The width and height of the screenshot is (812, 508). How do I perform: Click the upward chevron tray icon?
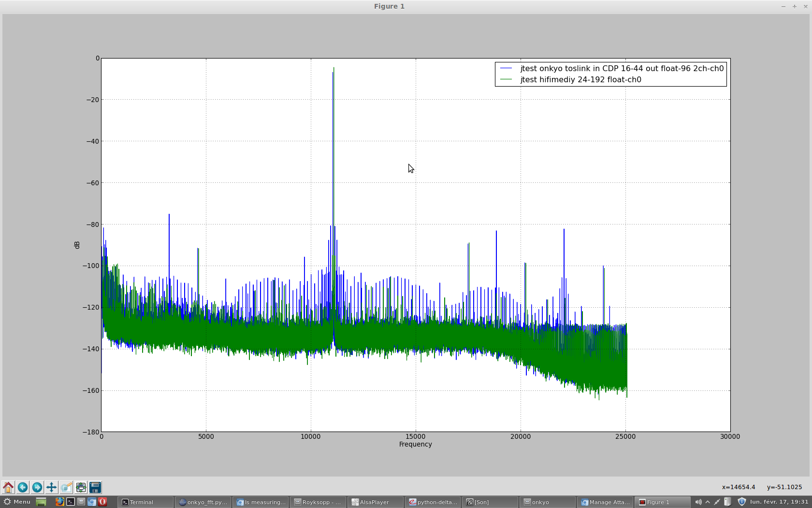tap(708, 502)
